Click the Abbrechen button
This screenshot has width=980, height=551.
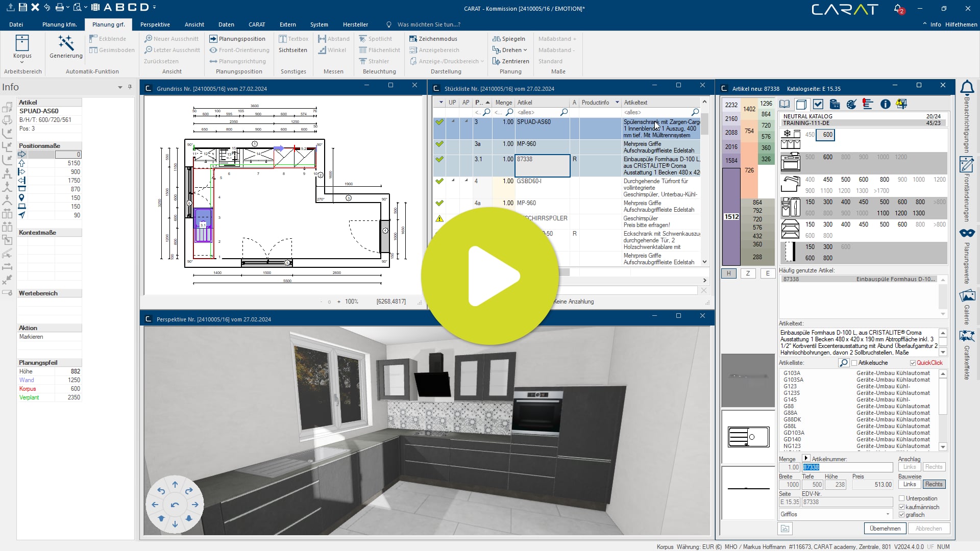[928, 529]
